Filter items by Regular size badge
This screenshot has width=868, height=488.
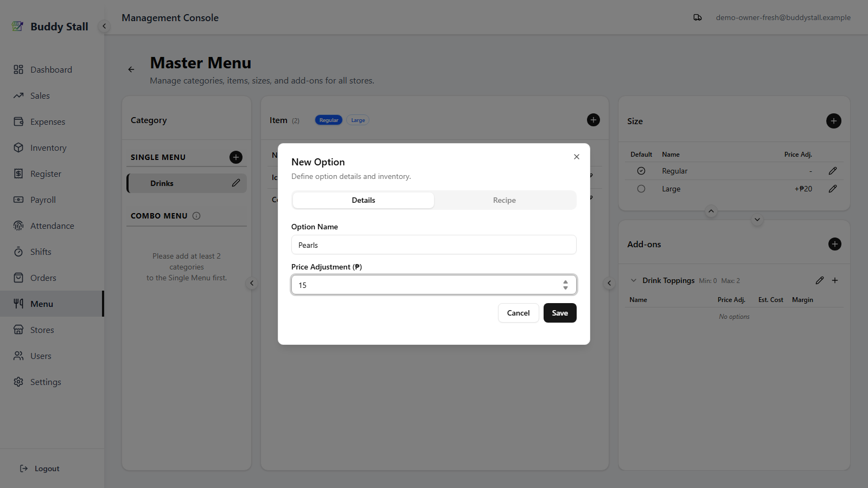(329, 120)
